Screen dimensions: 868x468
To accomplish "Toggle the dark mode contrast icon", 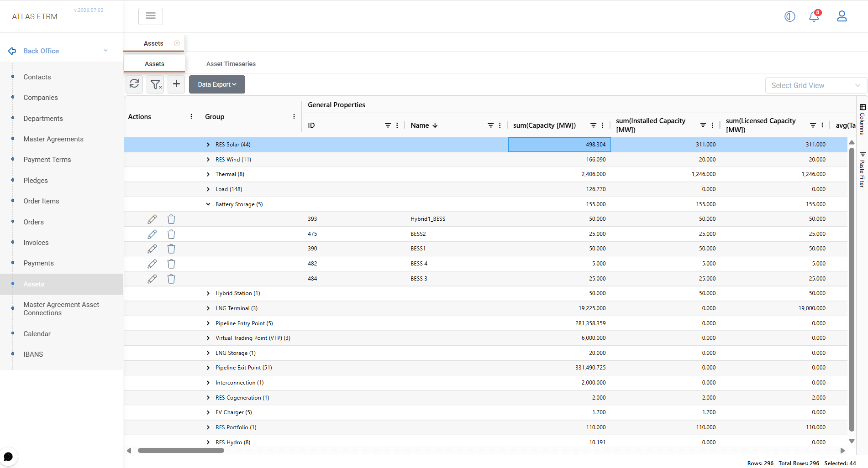I will [789, 16].
